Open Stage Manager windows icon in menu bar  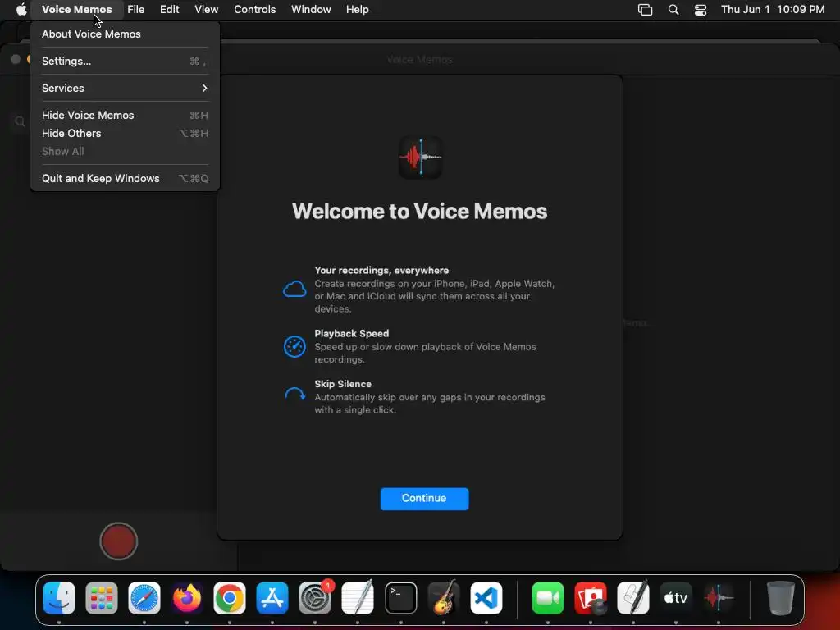(645, 10)
